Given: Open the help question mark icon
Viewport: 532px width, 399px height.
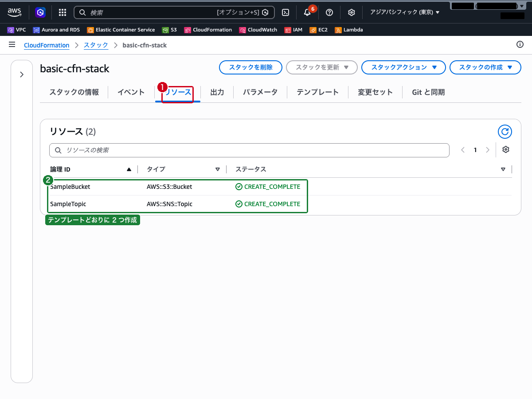Looking at the screenshot, I should coord(329,12).
